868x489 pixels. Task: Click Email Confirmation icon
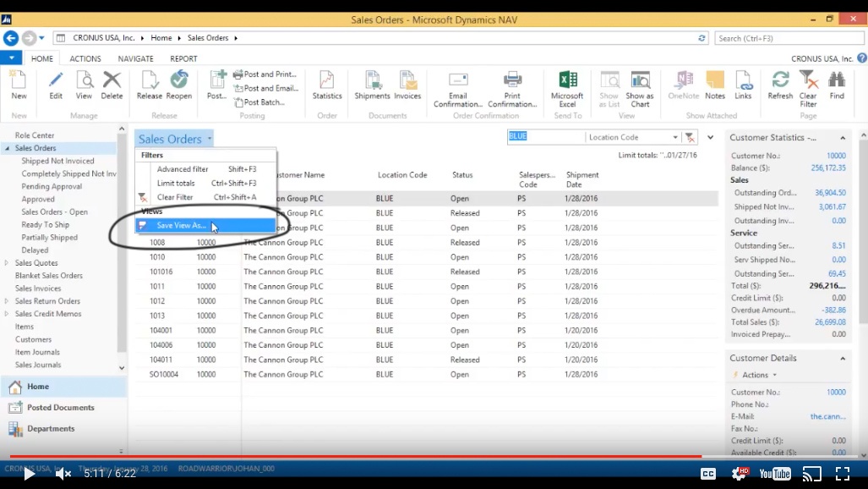(x=458, y=89)
